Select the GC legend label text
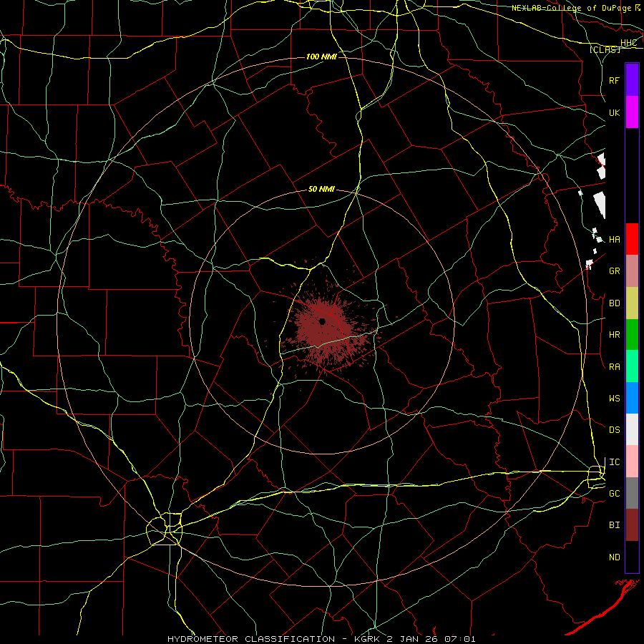Screen dimensions: 644x644 [x=615, y=494]
